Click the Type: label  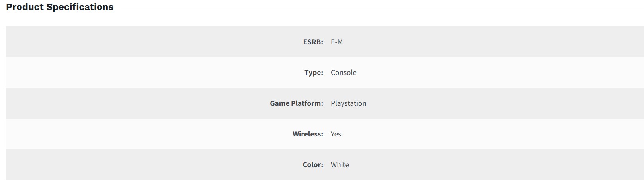pyautogui.click(x=314, y=73)
